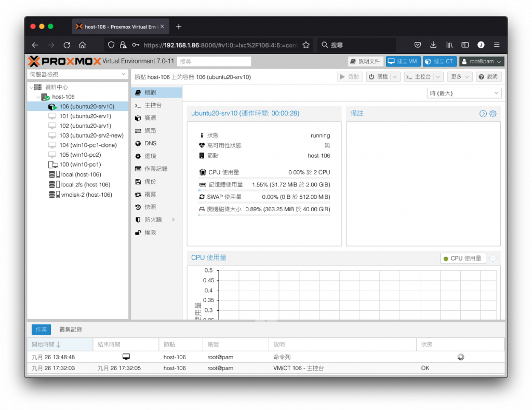Open the 時 (最大) timeframe dropdown
Image resolution: width=532 pixels, height=410 pixels.
pos(464,93)
